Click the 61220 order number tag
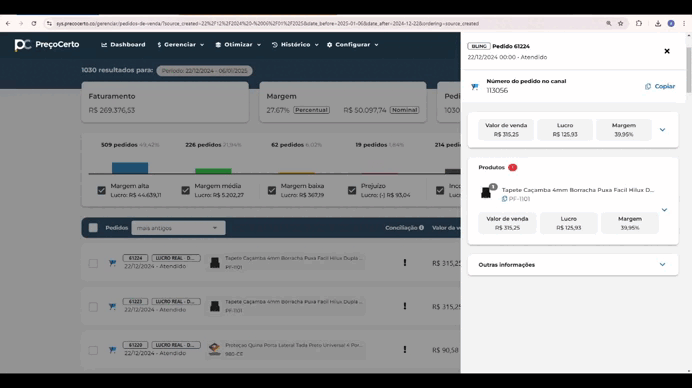692x388 pixels. pos(135,345)
